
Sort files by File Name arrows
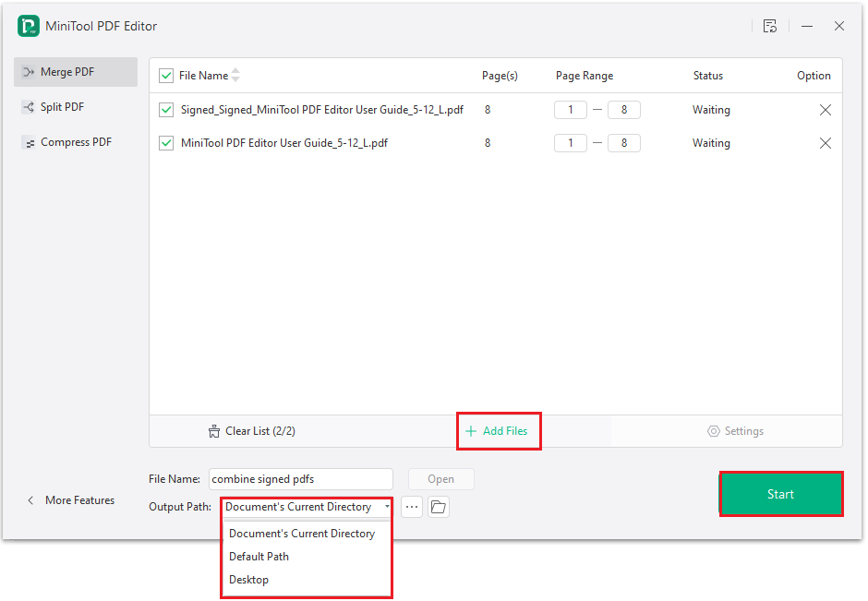(235, 76)
